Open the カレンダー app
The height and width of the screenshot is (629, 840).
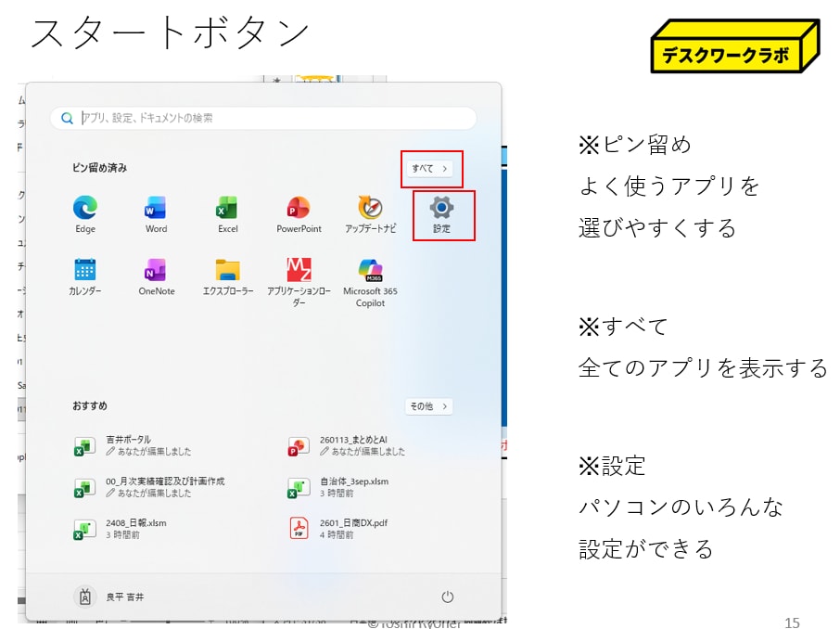[x=84, y=276]
